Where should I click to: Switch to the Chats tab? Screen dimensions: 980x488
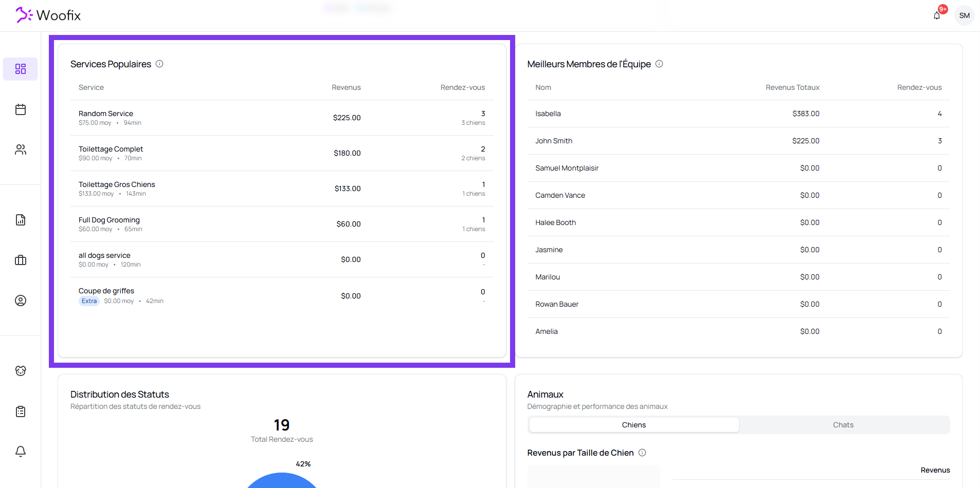(843, 425)
